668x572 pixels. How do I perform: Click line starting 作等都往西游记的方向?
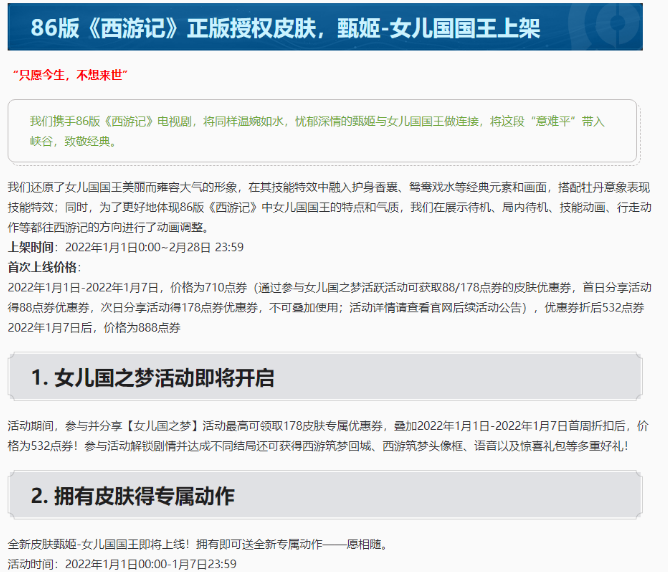(x=109, y=227)
